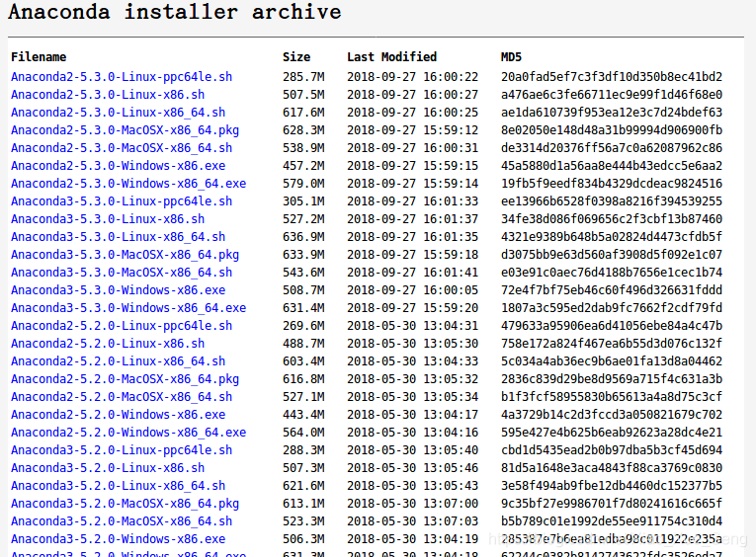Click MD5 hash d3075bb9e63d560af3908d5f092e1c07
Image resolution: width=756 pixels, height=557 pixels.
coord(612,255)
